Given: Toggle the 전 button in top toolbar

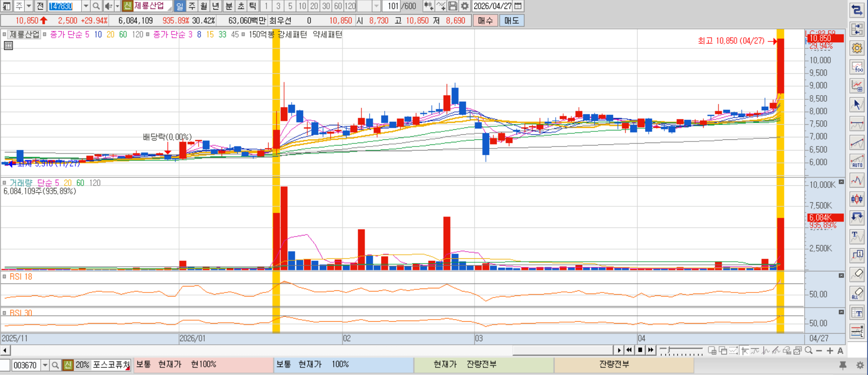Looking at the screenshot, I should (x=40, y=6).
